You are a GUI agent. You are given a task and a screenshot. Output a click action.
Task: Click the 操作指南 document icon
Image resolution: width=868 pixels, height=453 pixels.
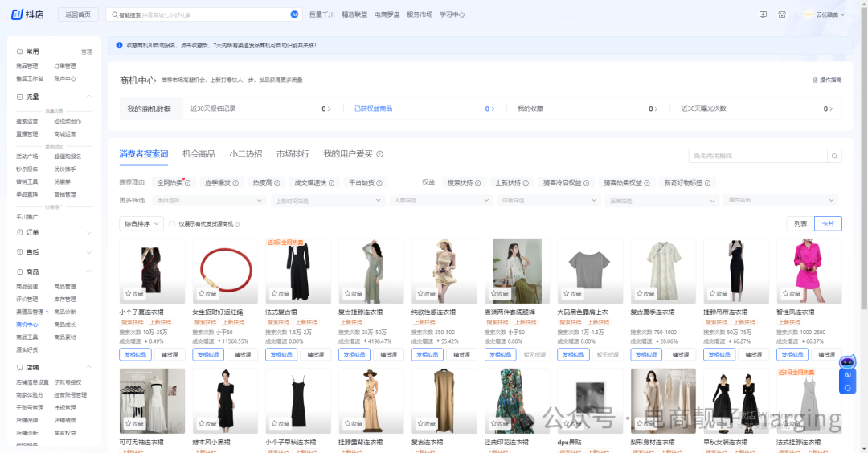tap(816, 80)
